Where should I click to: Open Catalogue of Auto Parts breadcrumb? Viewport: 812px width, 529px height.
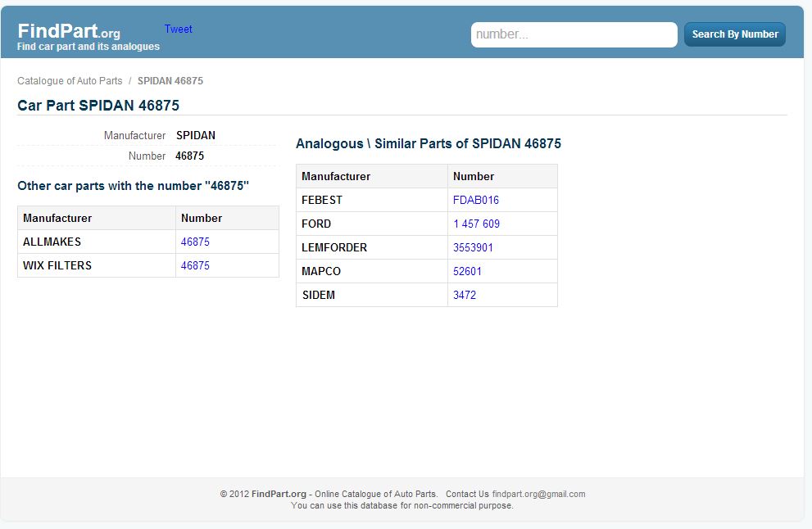point(70,81)
